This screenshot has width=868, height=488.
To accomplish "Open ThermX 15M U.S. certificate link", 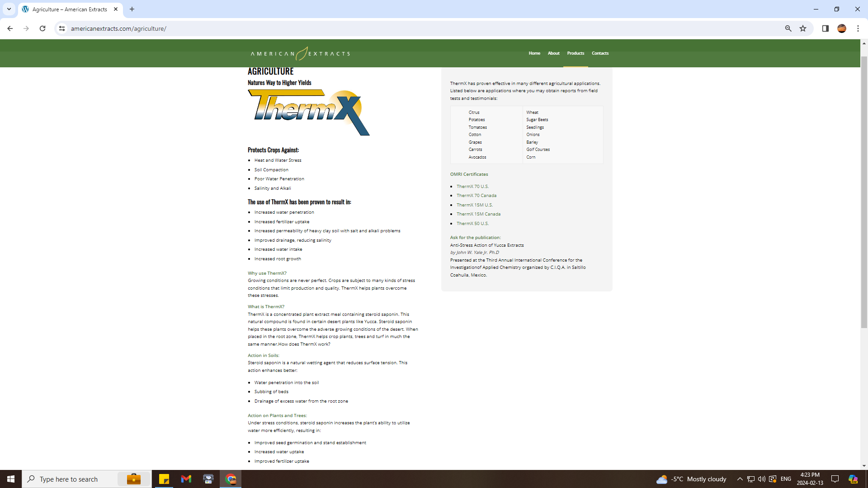I will coord(474,205).
